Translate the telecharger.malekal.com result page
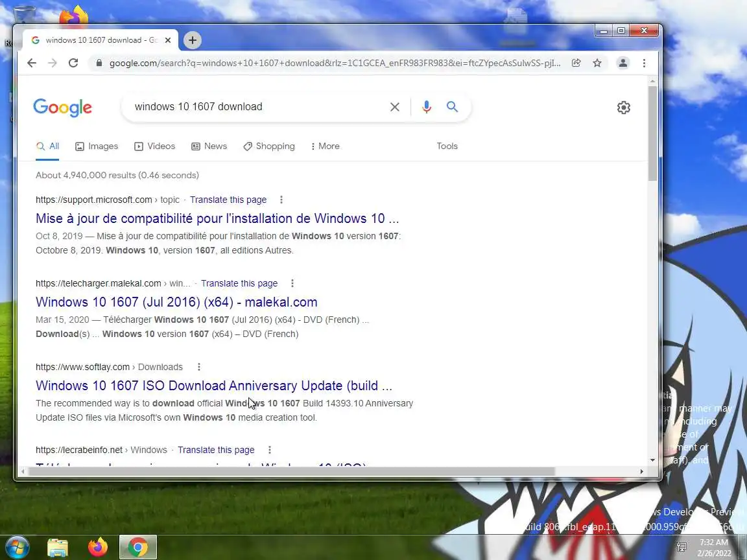The image size is (747, 560). 239,283
